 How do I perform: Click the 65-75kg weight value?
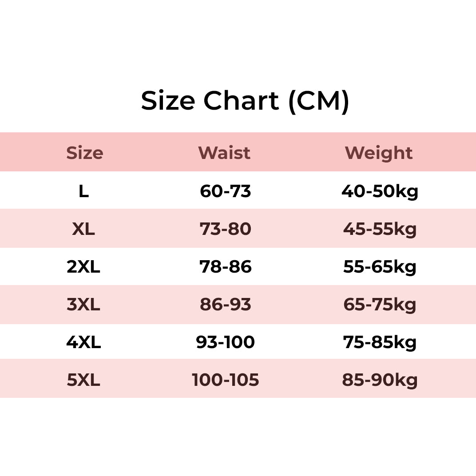380,305
